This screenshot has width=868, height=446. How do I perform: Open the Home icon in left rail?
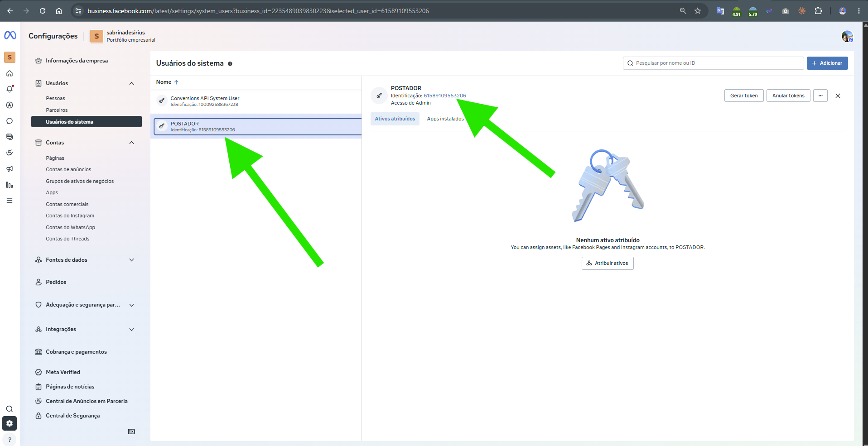pyautogui.click(x=10, y=73)
